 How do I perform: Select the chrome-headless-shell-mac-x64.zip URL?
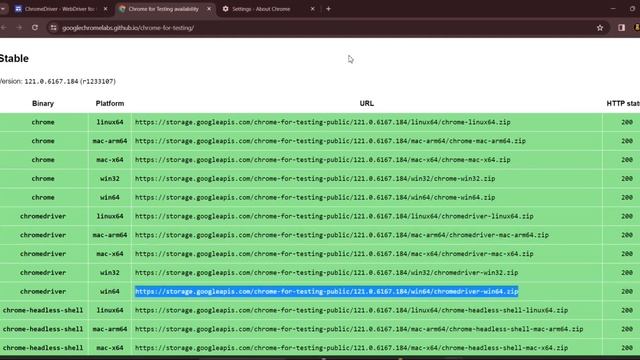(351, 348)
